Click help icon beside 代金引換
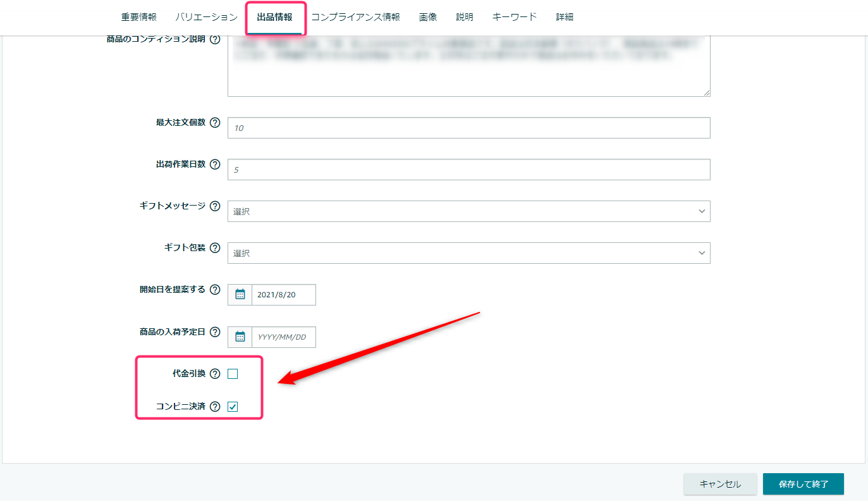 [215, 374]
